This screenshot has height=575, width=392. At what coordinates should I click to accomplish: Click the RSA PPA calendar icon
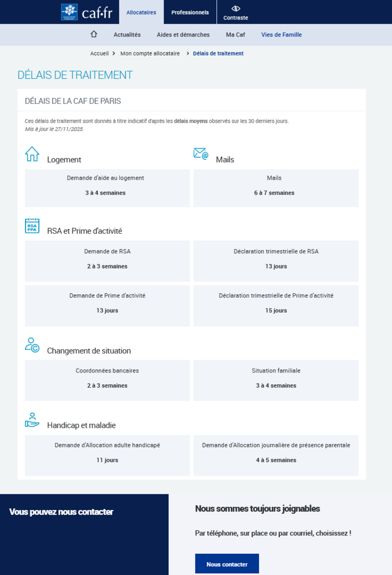pos(32,226)
